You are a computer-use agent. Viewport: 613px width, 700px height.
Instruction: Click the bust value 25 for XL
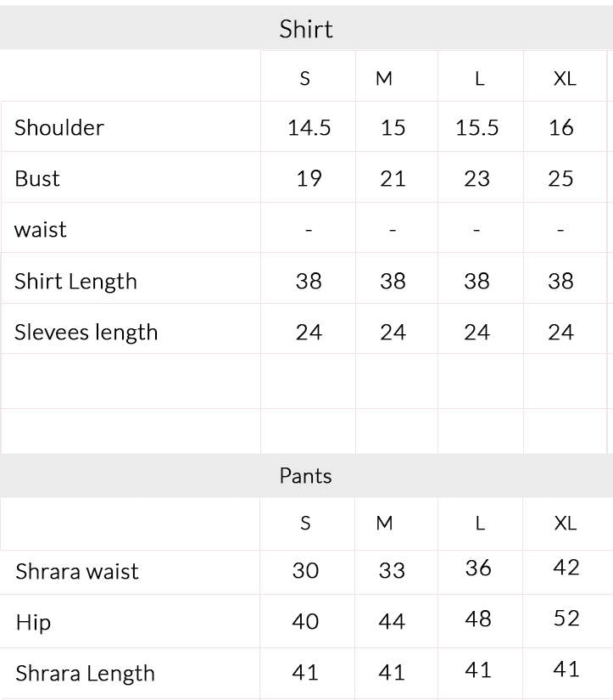(x=560, y=178)
